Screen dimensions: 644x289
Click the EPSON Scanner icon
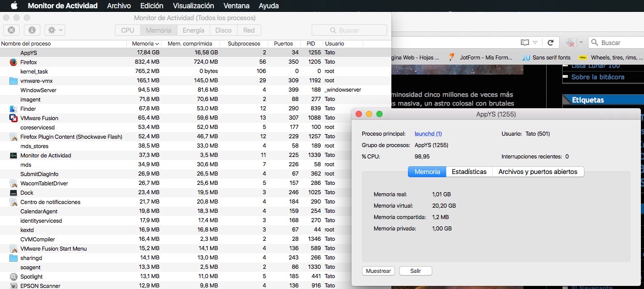pyautogui.click(x=13, y=285)
